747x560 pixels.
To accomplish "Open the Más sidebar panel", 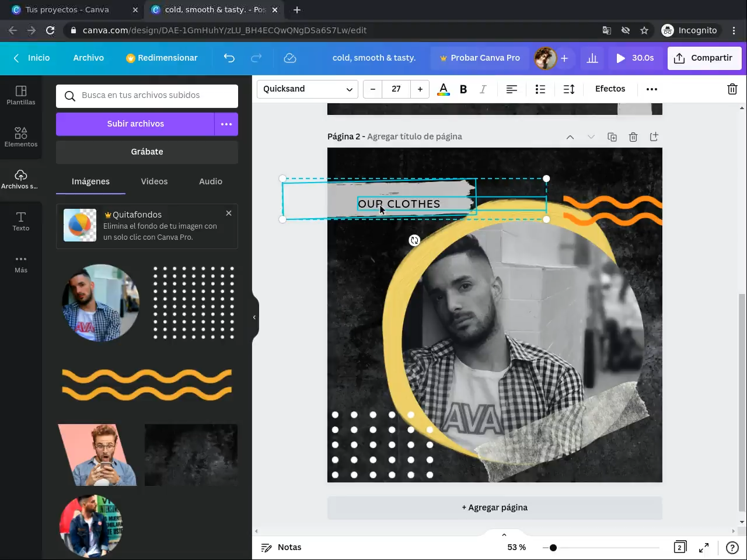I will tap(21, 263).
